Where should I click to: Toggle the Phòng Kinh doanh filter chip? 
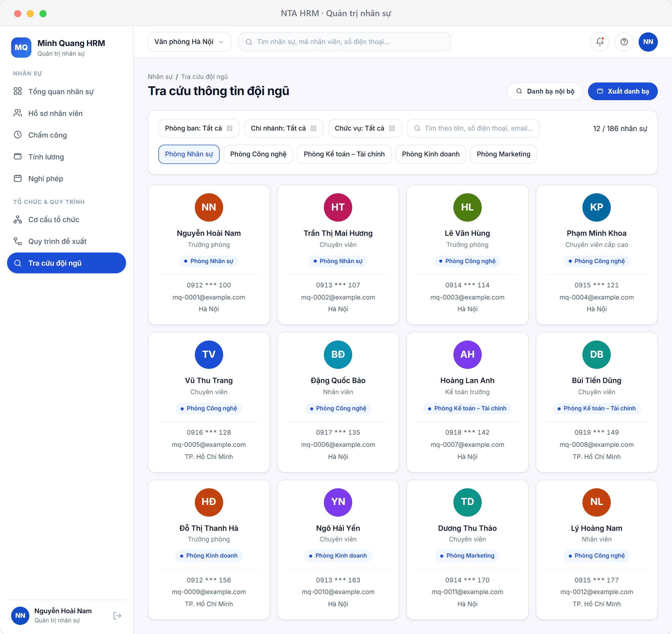click(431, 154)
